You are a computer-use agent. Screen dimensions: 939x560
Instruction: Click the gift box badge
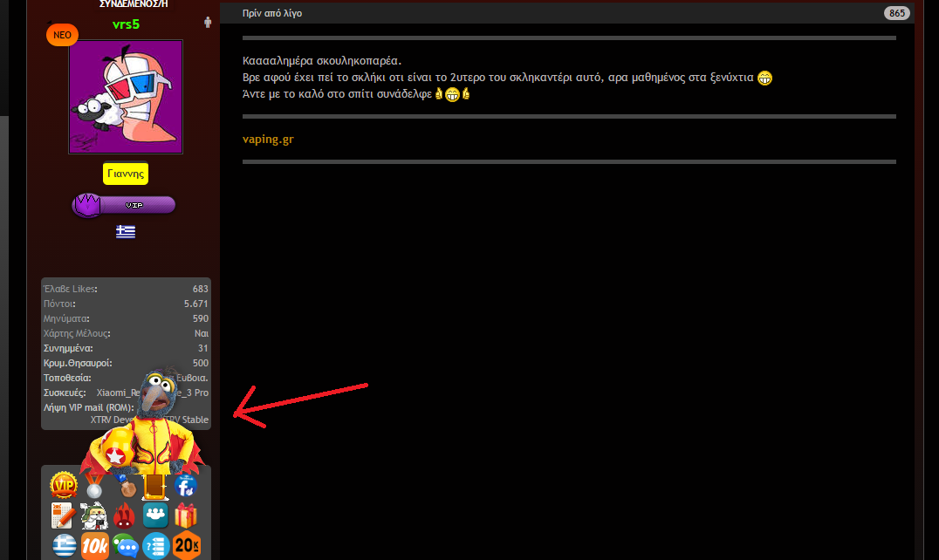(186, 516)
